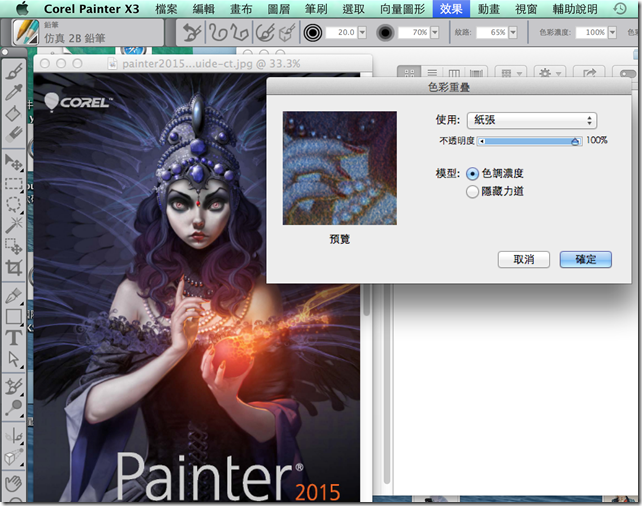Open the Corel Painter X3 application menu
This screenshot has width=642, height=506.
coord(91,9)
